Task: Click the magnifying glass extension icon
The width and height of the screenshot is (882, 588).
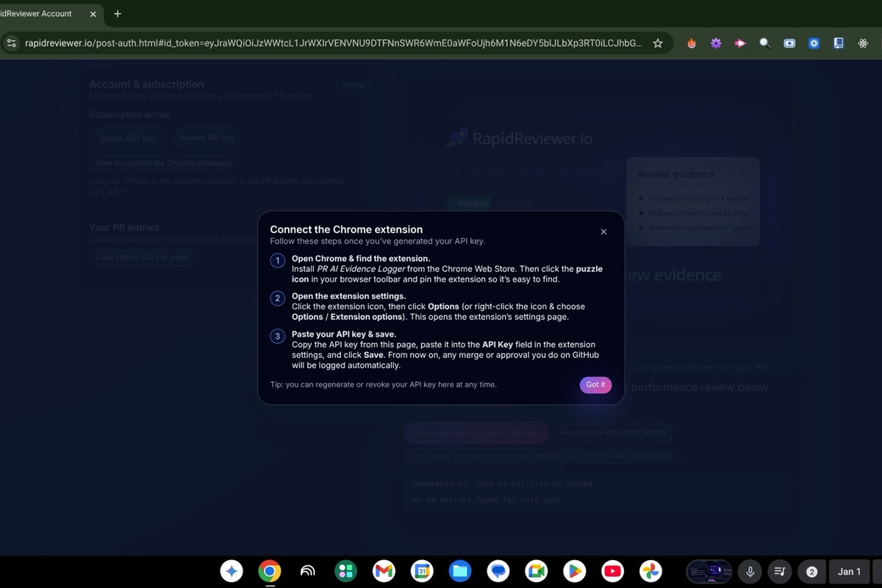Action: coord(764,43)
